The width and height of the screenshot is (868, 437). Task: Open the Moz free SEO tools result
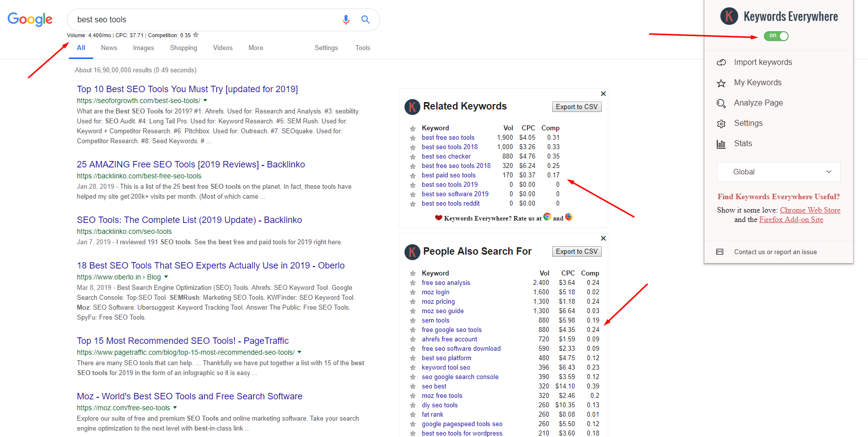click(189, 396)
